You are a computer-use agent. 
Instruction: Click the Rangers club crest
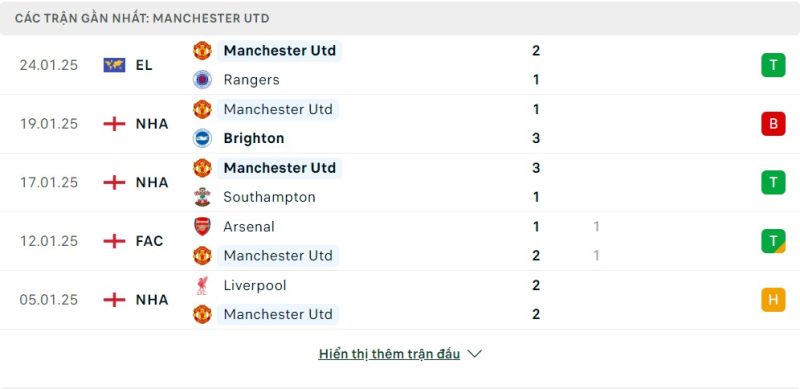click(x=203, y=80)
